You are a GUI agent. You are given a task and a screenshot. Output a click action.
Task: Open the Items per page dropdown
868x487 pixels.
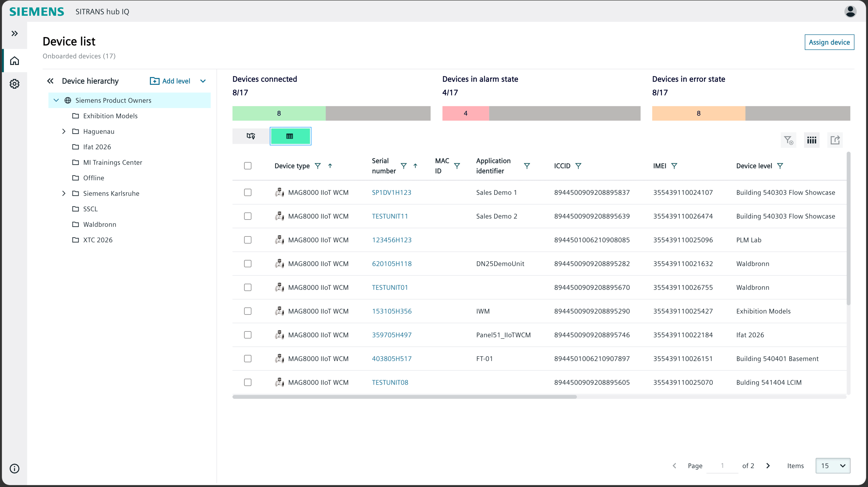[x=833, y=465]
